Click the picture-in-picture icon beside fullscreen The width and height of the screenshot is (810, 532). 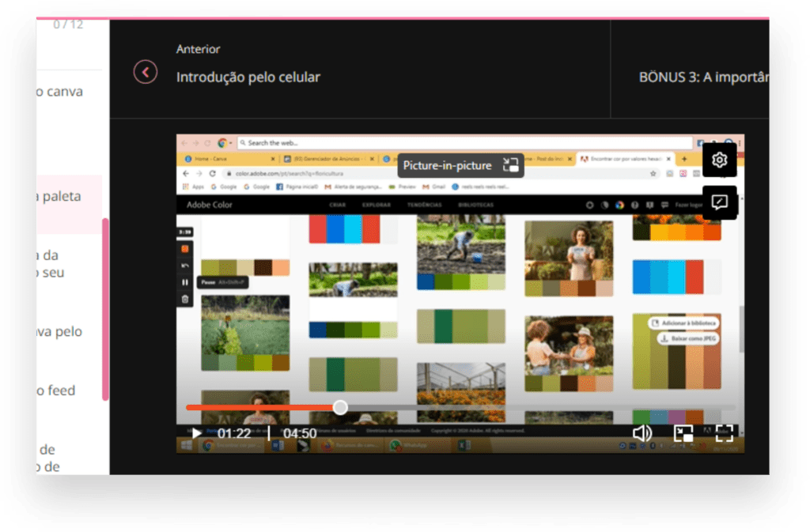683,433
